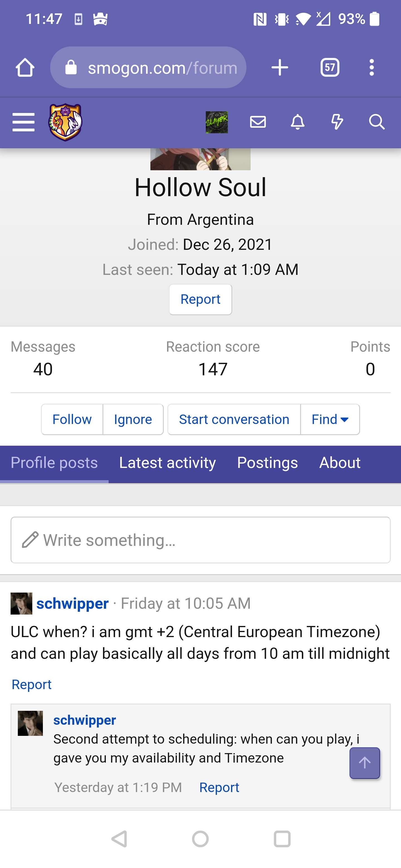
Task: Tap the Smogon shield logo
Action: click(x=65, y=122)
